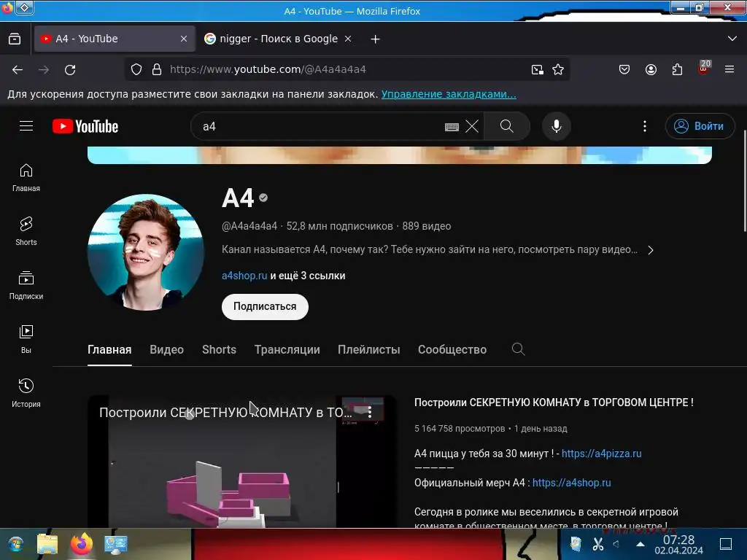This screenshot has height=560, width=747.
Task: Bookmark this page with star icon
Action: pyautogui.click(x=558, y=69)
